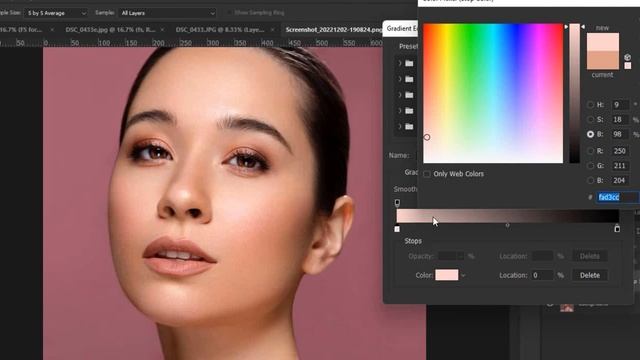Screen dimensions: 640x360
Task: Select the B blue radio button
Action: point(590,180)
